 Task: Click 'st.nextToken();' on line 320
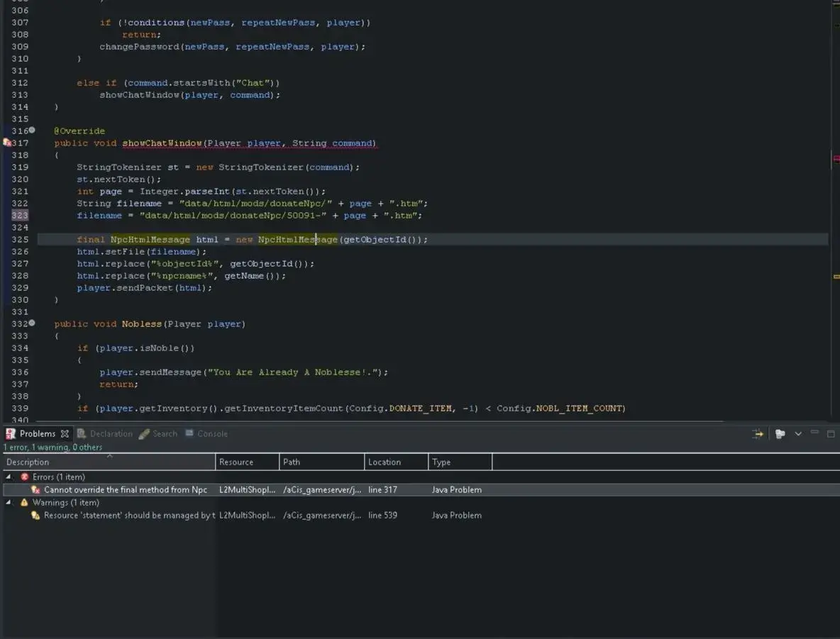tap(119, 179)
